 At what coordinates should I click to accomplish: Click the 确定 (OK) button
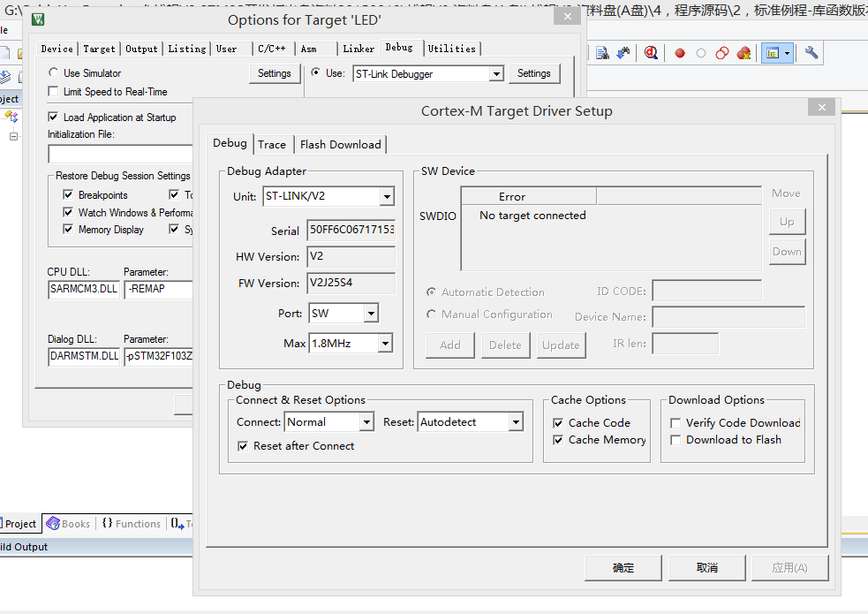[x=623, y=567]
